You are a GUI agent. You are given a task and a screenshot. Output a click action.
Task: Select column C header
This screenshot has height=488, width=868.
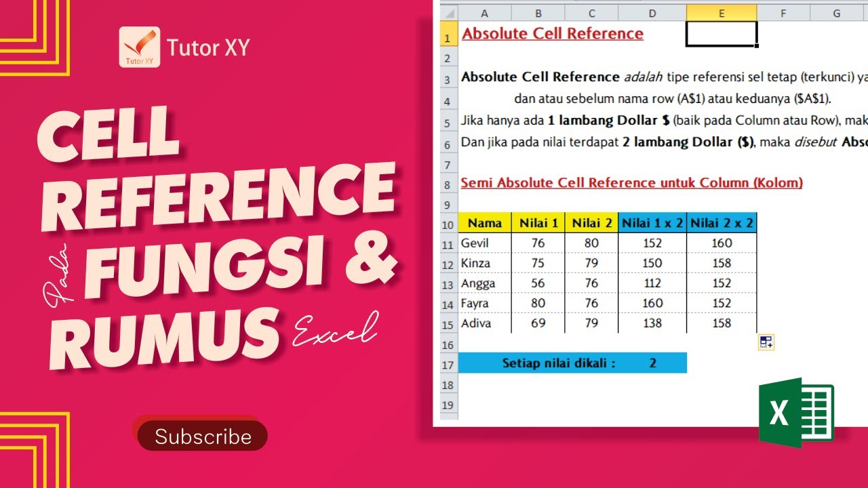[x=591, y=13]
